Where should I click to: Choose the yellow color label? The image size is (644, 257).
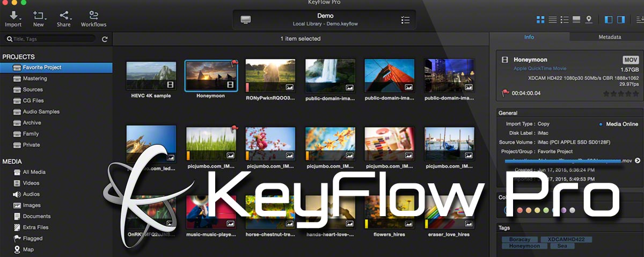538,210
